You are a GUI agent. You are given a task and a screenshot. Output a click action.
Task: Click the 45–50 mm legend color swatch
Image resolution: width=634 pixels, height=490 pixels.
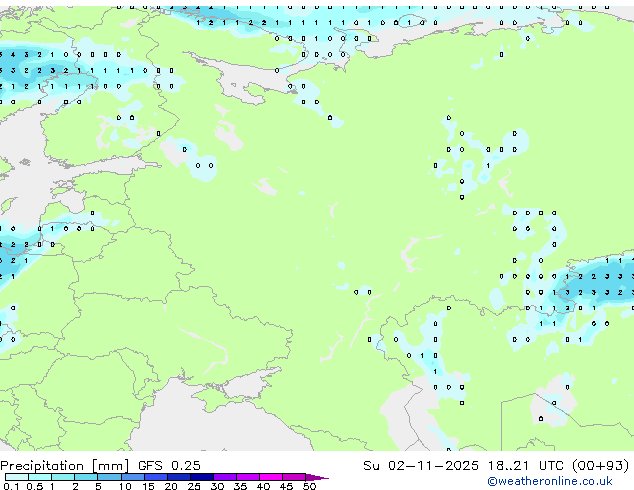click(x=294, y=477)
